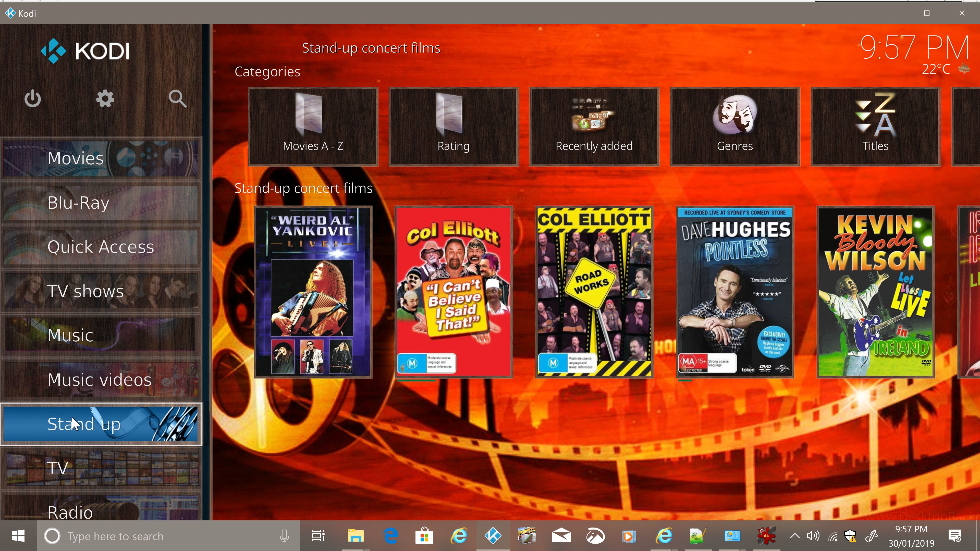
Task: Click the Type here to search box
Action: pos(168,536)
